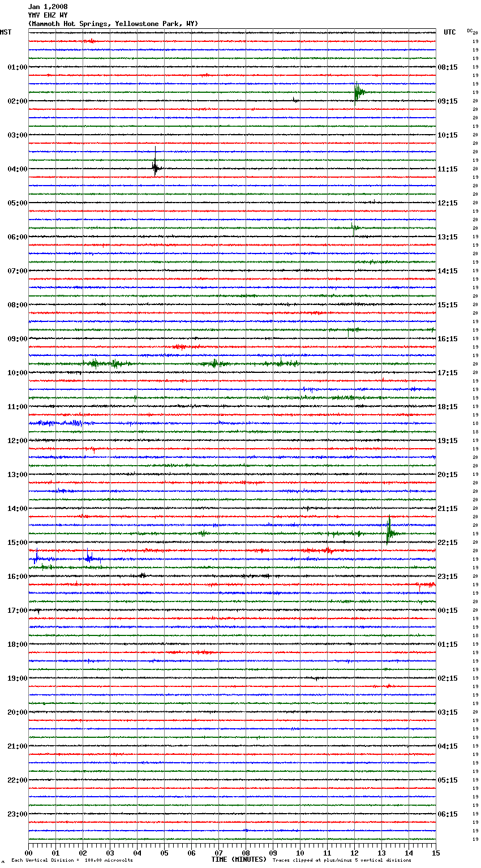
Task: Click the 'Each Vertical Division = 100.00 microvolts' note
Action: [x=72, y=861]
